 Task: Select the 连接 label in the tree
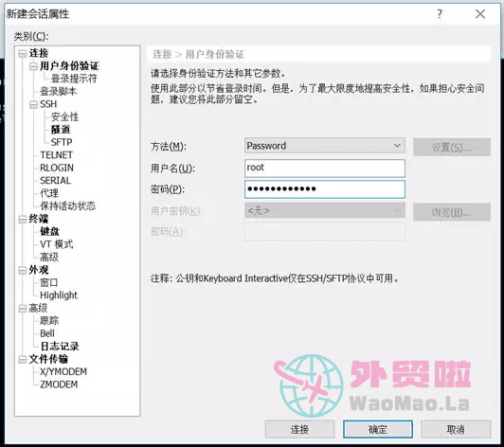(x=39, y=53)
